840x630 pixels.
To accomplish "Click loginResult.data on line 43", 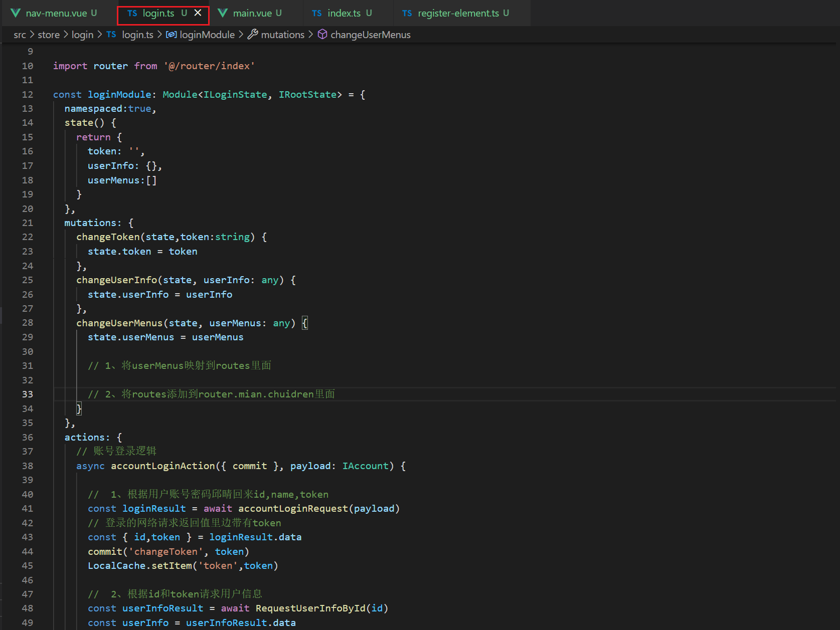I will (x=255, y=537).
